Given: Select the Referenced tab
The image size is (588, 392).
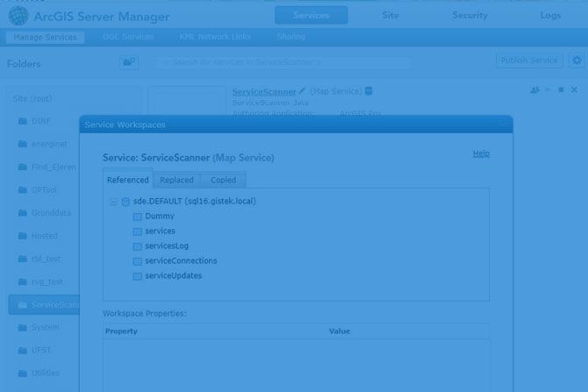Looking at the screenshot, I should point(128,180).
